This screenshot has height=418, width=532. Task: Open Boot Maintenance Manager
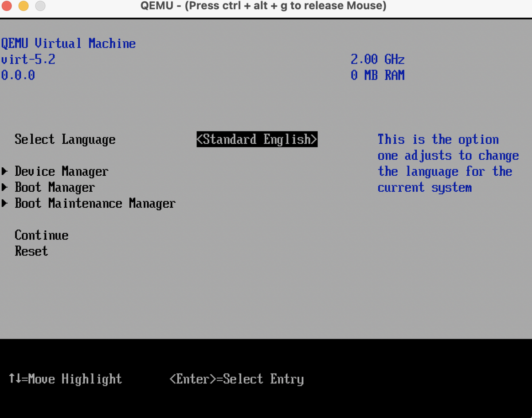pyautogui.click(x=95, y=203)
